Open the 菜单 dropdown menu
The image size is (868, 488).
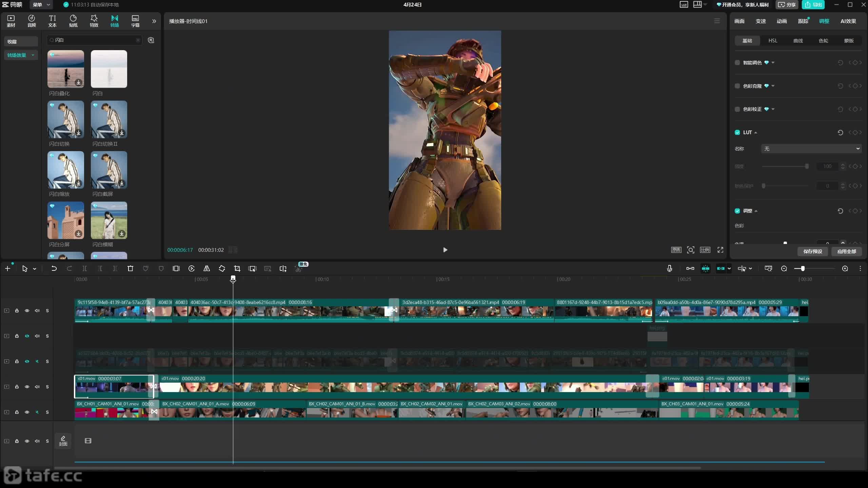click(x=41, y=5)
